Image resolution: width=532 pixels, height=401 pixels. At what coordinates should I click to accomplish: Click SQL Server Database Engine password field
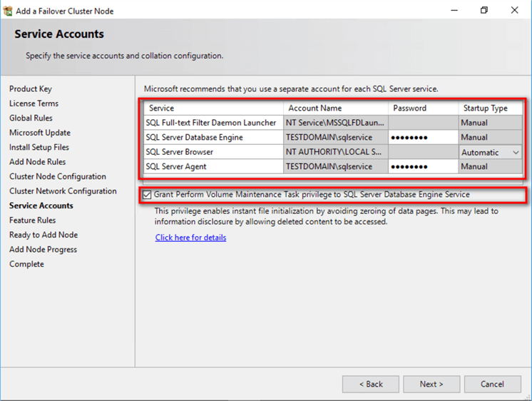[423, 138]
